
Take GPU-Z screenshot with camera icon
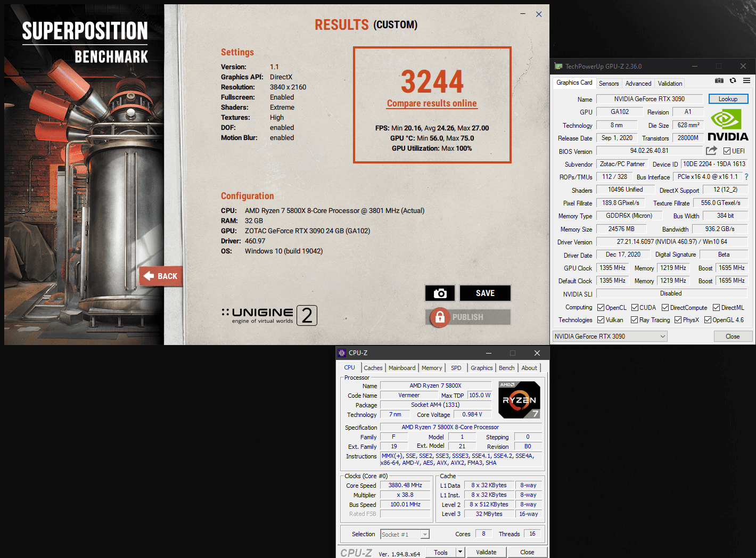pyautogui.click(x=719, y=80)
